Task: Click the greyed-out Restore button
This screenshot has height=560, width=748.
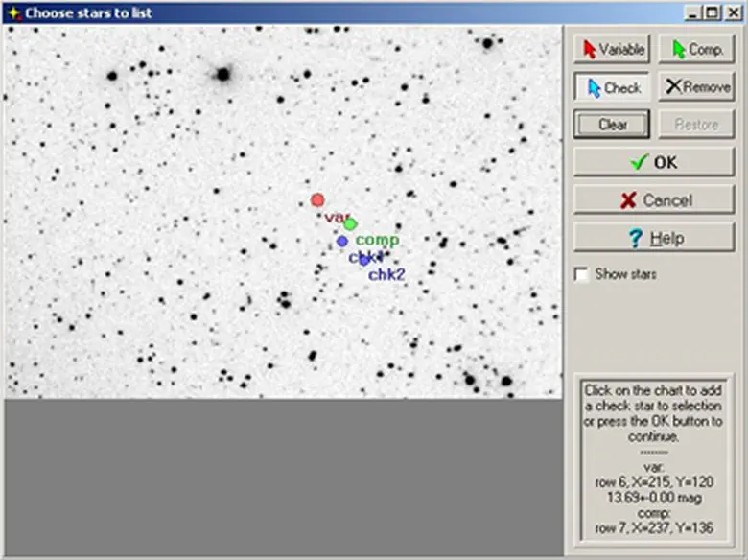Action: (696, 124)
